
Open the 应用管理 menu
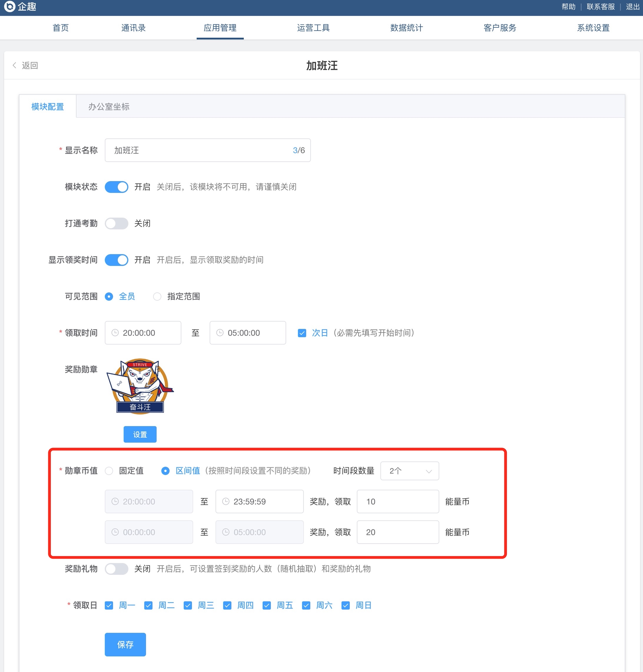220,27
